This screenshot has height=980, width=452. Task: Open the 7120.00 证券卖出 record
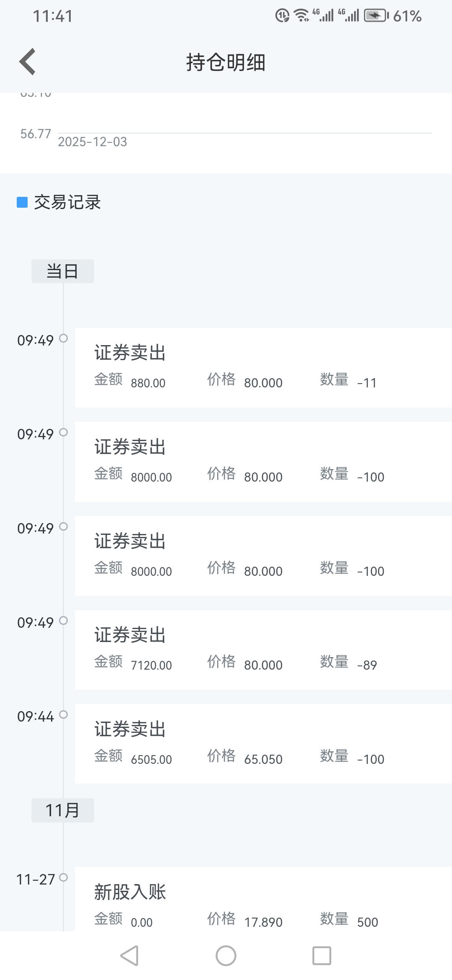(x=263, y=650)
